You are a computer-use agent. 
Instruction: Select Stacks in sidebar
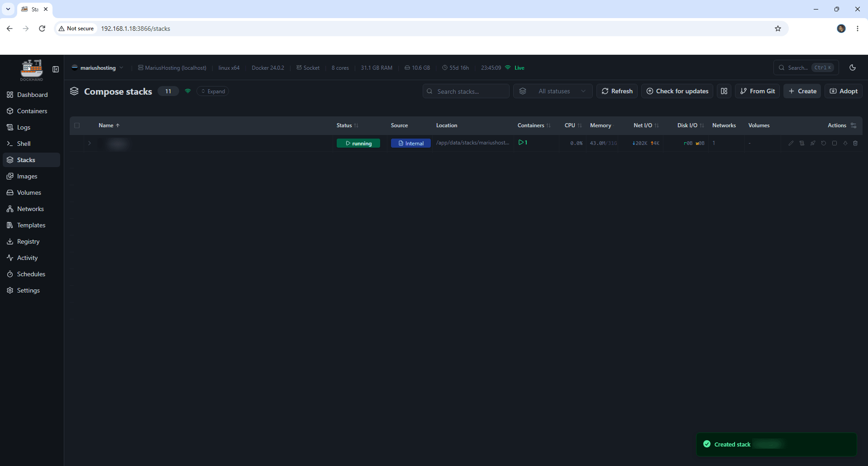click(32, 160)
